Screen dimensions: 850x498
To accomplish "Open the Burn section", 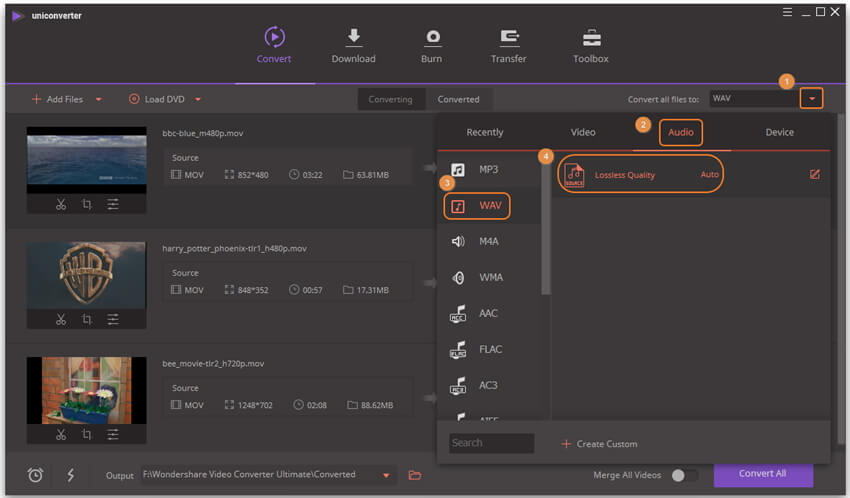I will 432,45.
